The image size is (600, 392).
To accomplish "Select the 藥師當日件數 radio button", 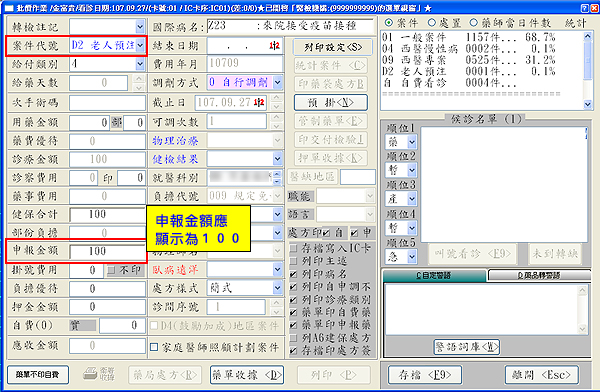I will 474,23.
